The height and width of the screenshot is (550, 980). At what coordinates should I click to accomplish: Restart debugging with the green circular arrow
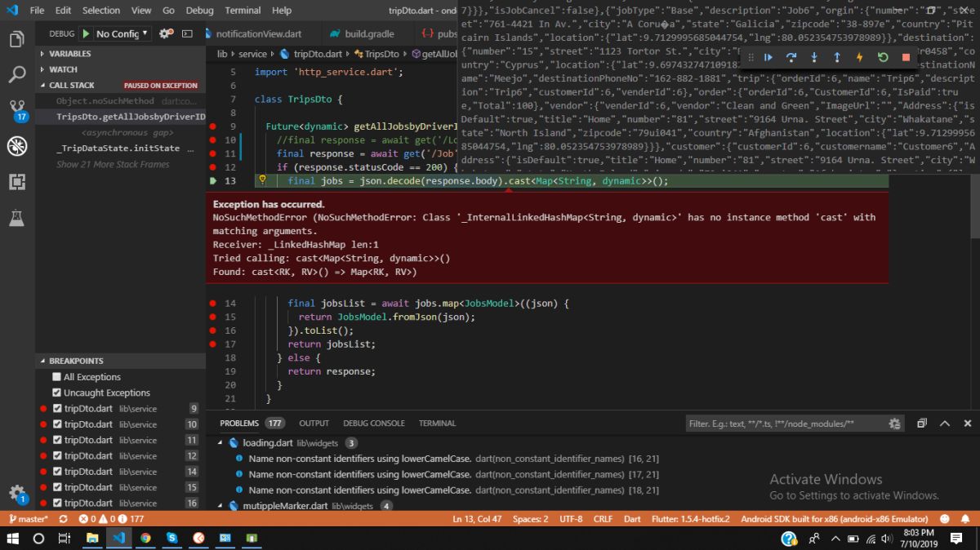883,57
